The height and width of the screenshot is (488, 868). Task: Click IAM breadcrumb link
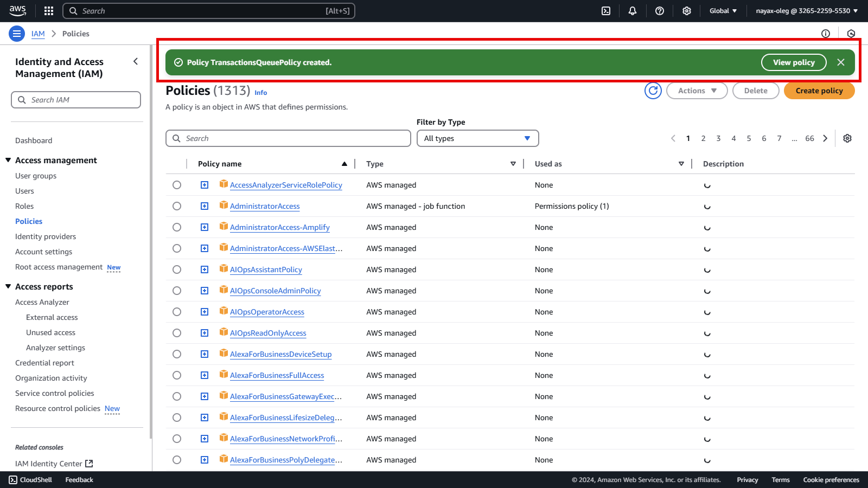click(38, 34)
